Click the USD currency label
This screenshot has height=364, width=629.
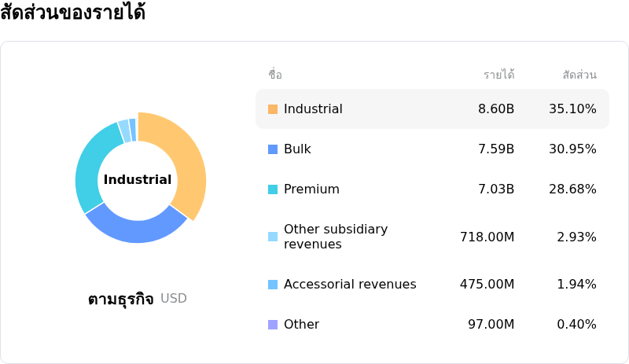point(174,299)
